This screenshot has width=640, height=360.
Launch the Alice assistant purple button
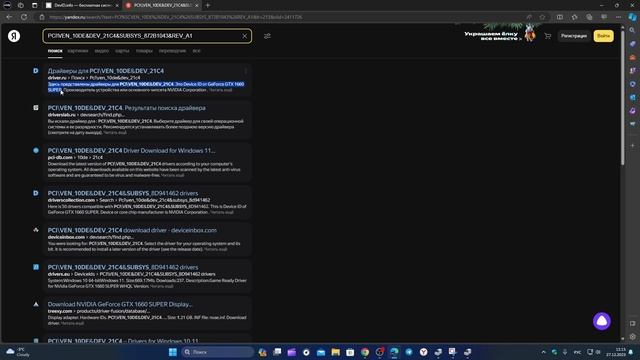602,321
